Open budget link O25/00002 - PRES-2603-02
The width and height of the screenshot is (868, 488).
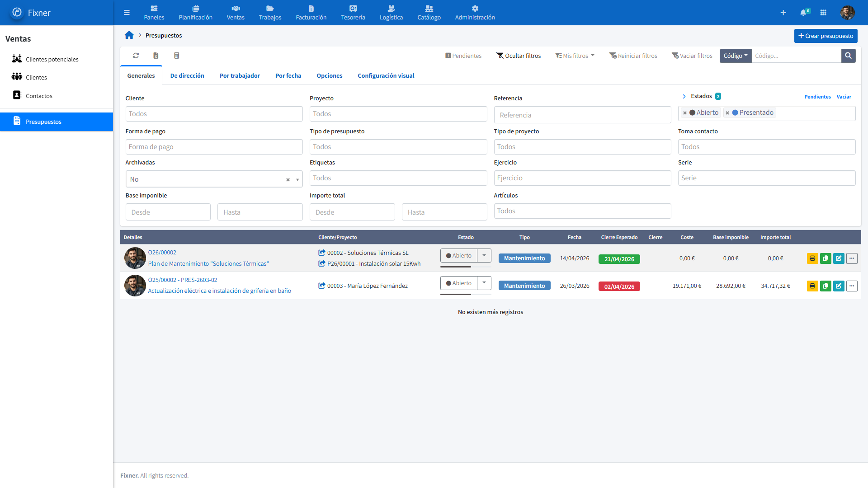[x=183, y=280]
